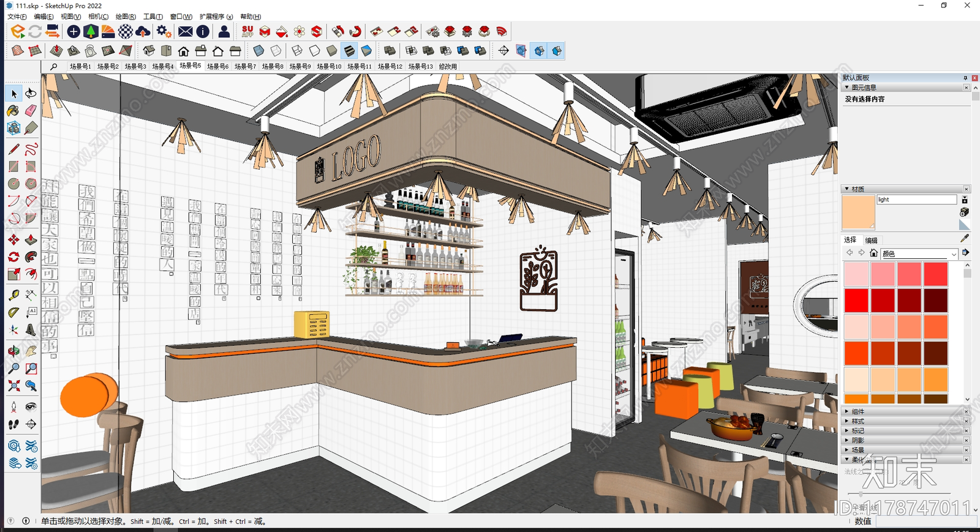Expand the 标记 panel
This screenshot has width=980, height=532.
[847, 430]
